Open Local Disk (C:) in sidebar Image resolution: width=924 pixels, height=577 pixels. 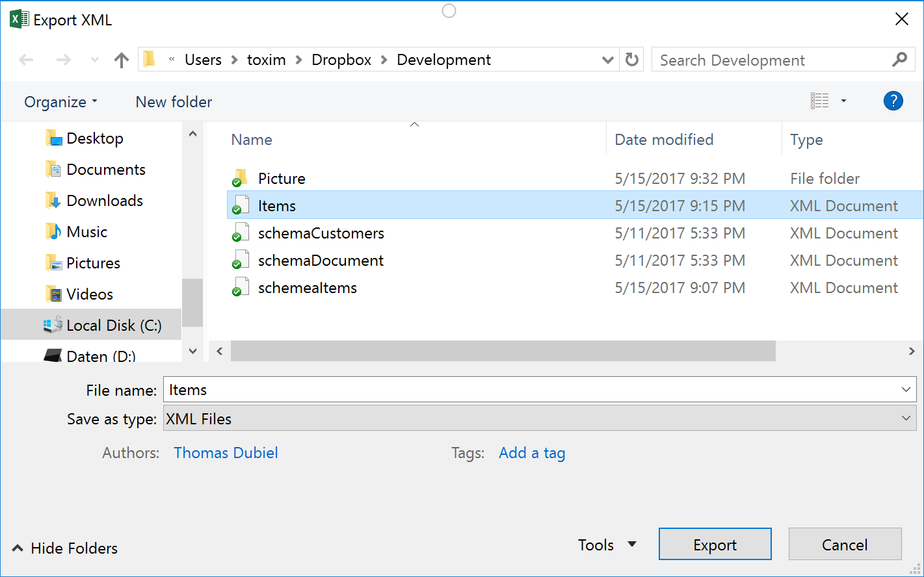point(113,325)
